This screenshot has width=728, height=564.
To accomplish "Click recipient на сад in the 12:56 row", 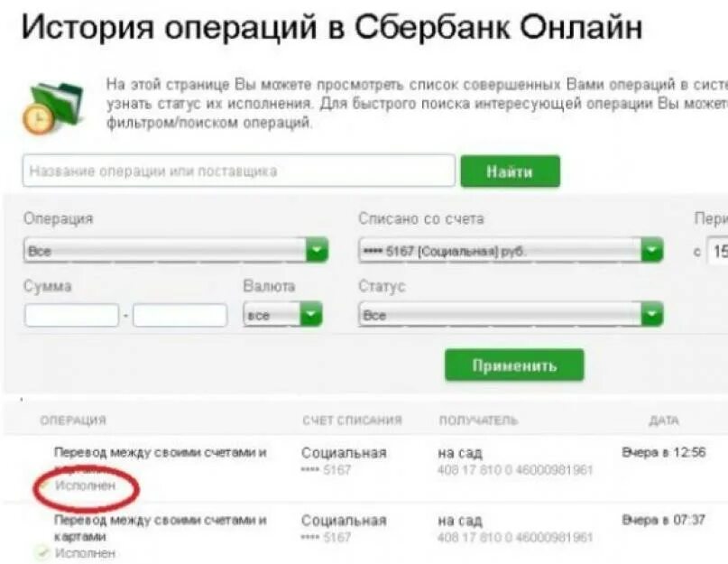I will pyautogui.click(x=460, y=453).
